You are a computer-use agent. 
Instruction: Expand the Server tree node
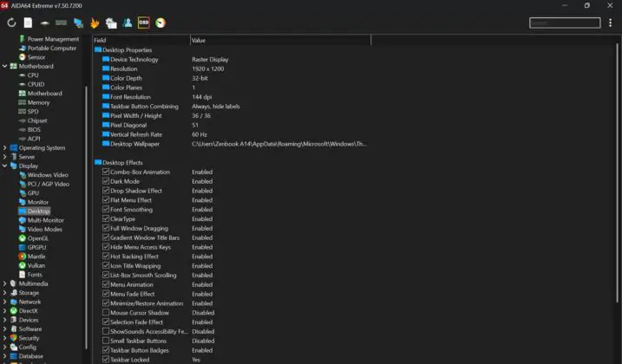4,157
